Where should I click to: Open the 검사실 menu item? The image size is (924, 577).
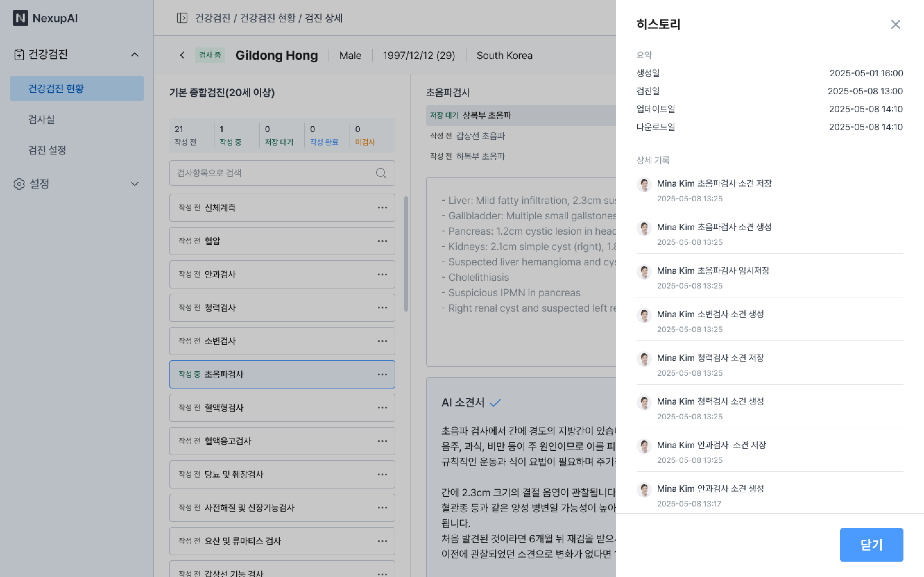pos(41,120)
